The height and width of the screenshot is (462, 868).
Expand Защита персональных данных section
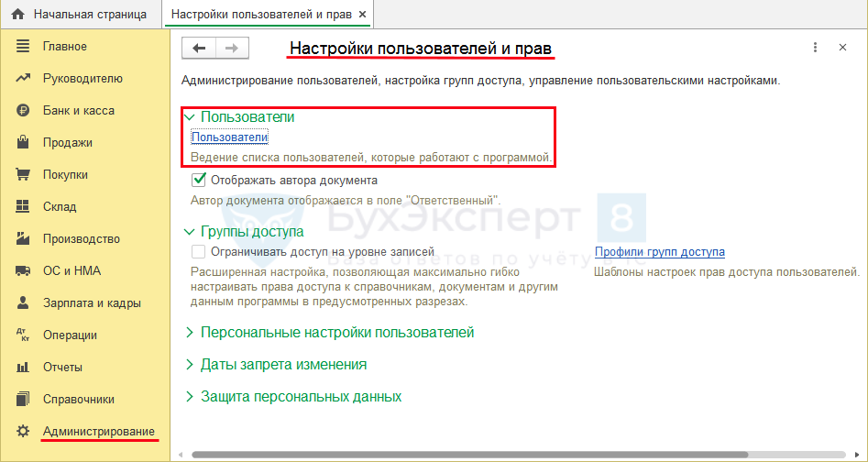190,397
